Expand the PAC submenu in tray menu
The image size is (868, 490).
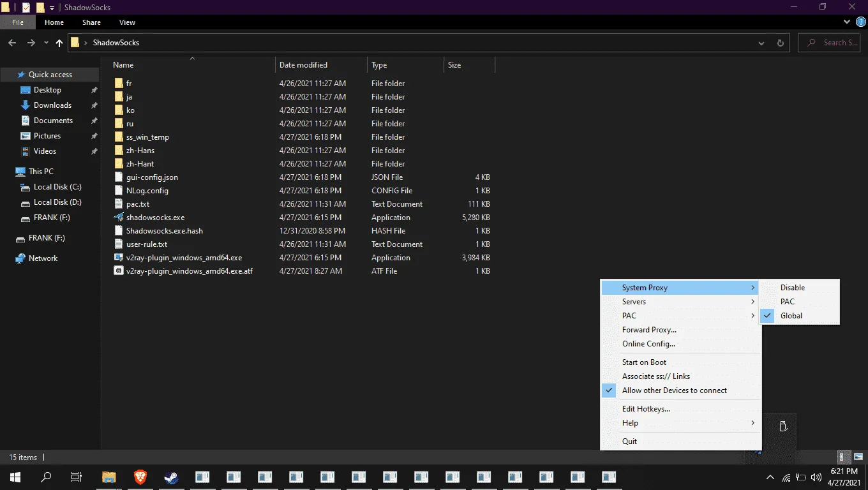pyautogui.click(x=681, y=316)
